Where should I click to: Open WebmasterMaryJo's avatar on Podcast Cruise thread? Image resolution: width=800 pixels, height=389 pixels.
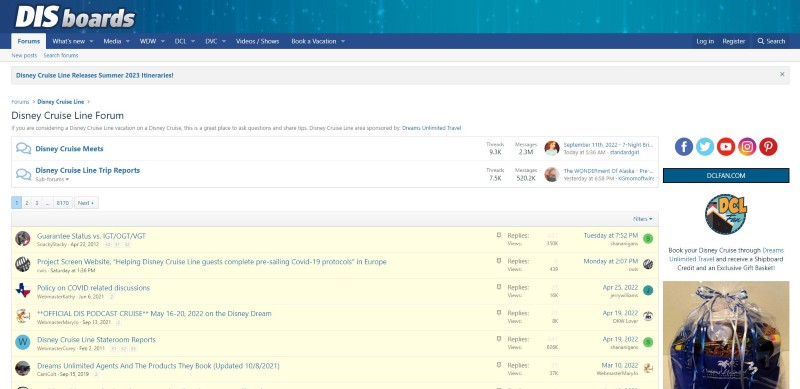22,316
